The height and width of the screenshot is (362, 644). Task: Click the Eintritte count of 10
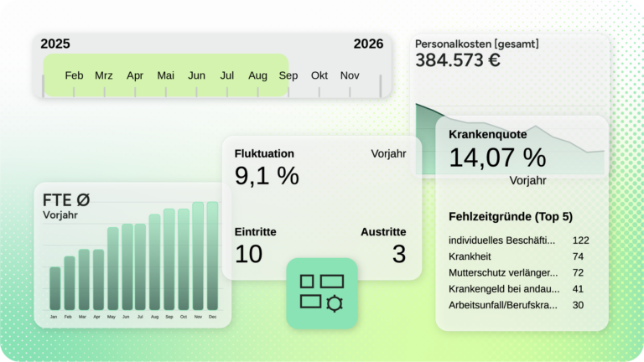248,254
